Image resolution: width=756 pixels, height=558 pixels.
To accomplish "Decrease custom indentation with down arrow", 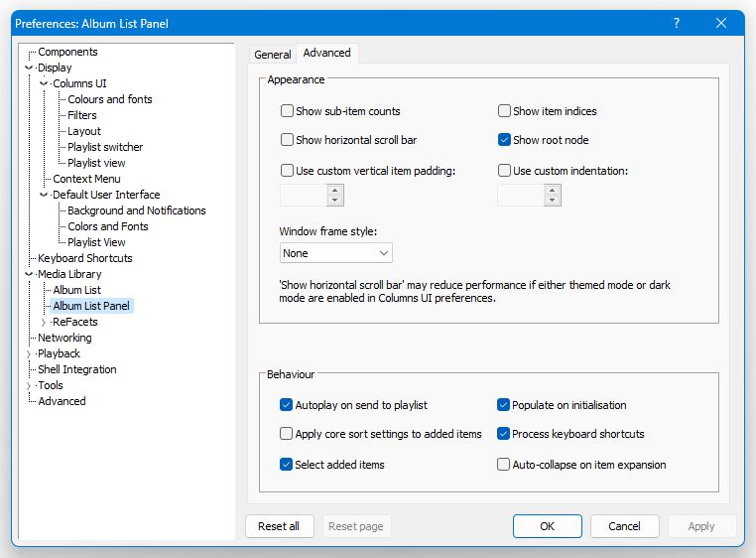I will (x=552, y=201).
